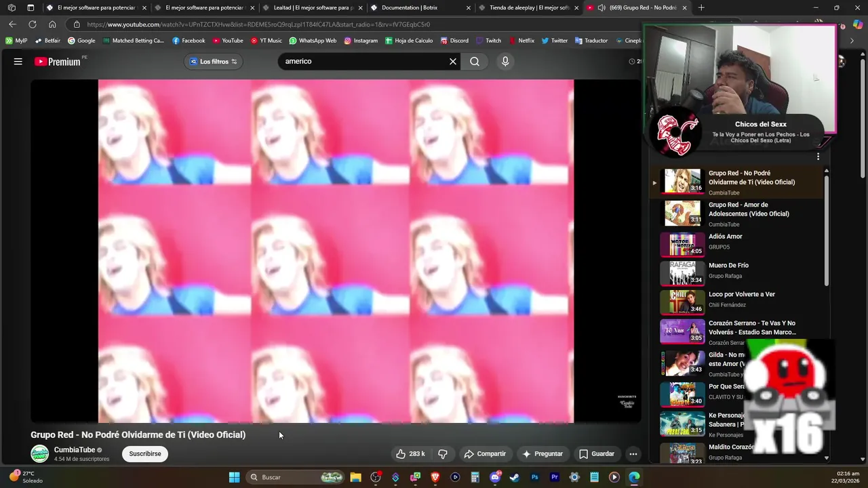This screenshot has width=868, height=488.
Task: Click the Guardar save button
Action: 597,454
